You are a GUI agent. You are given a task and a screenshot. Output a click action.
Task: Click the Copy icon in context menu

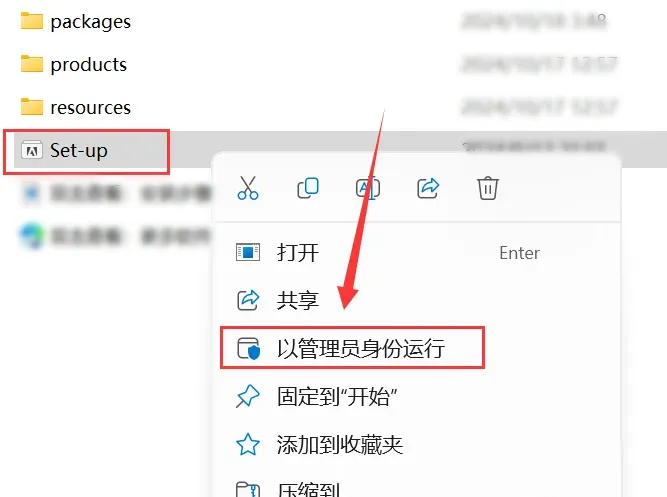[x=308, y=188]
